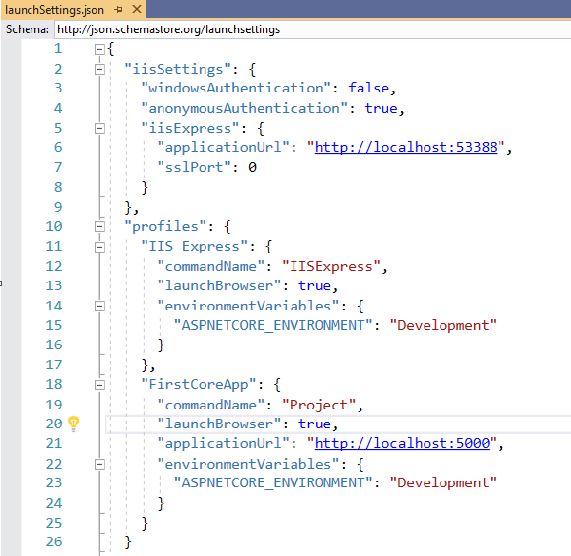Open the lightbulb quick actions on line 20
Image resolution: width=571 pixels, height=556 pixels.
coord(74,423)
